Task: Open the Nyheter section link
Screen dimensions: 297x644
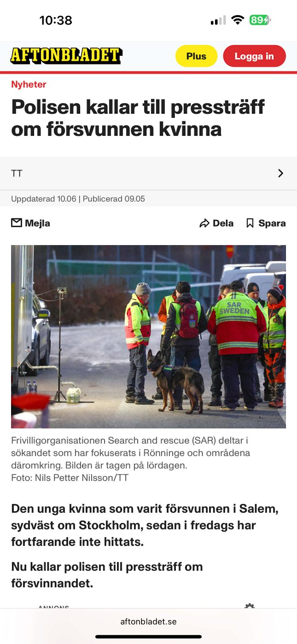Action: click(29, 84)
